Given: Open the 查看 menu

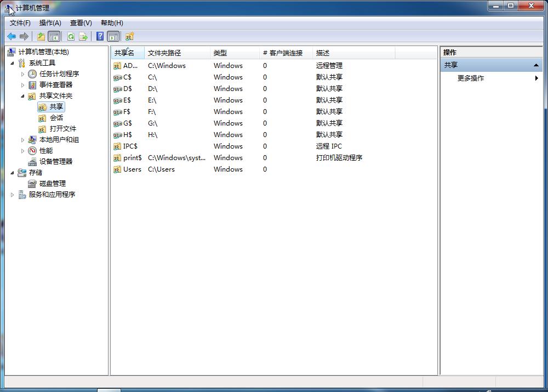Looking at the screenshot, I should tap(80, 22).
